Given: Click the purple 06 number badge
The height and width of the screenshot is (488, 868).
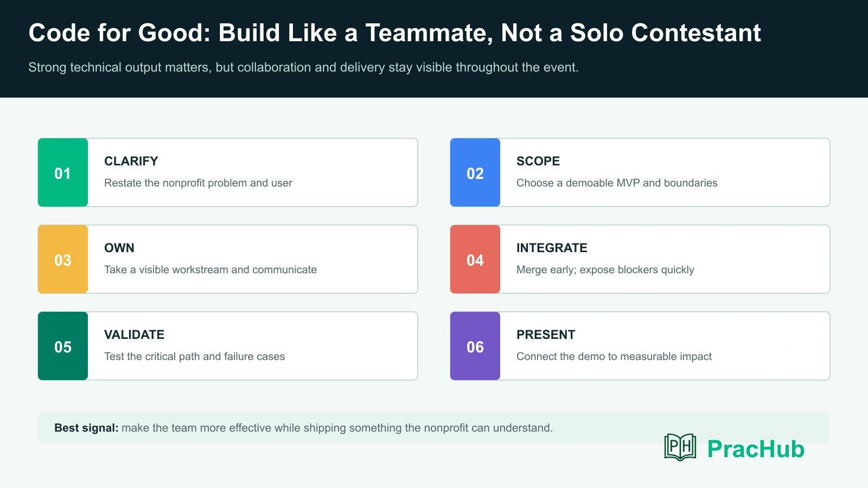Looking at the screenshot, I should tap(475, 346).
